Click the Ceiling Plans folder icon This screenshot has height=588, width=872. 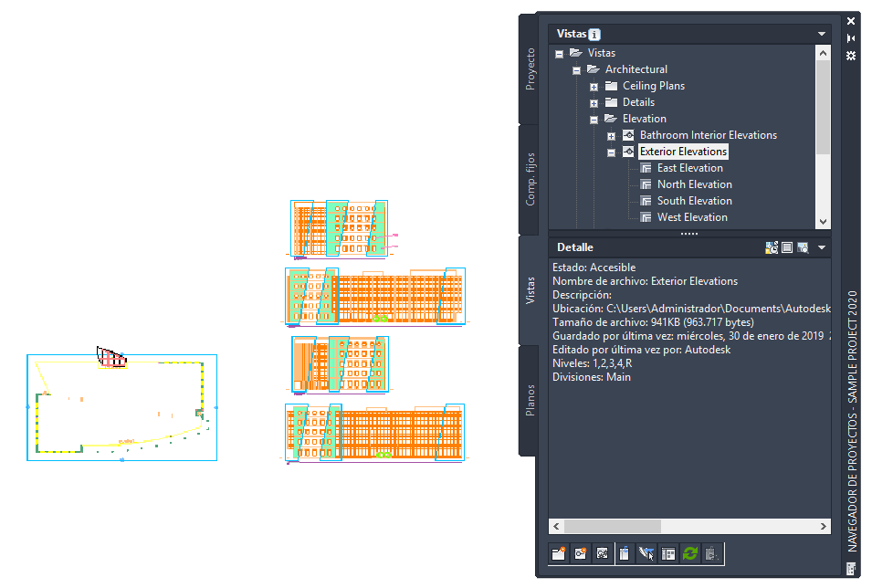[x=611, y=86]
